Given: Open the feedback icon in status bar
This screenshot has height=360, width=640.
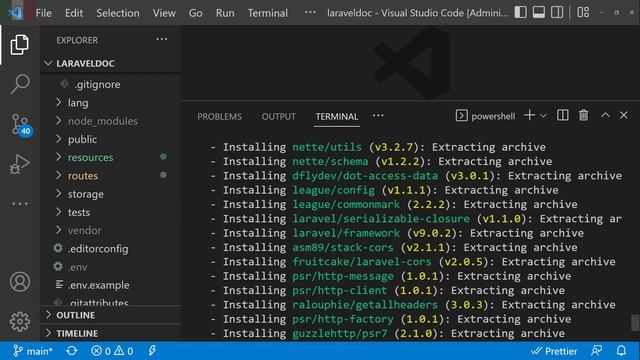Looking at the screenshot, I should [x=597, y=351].
